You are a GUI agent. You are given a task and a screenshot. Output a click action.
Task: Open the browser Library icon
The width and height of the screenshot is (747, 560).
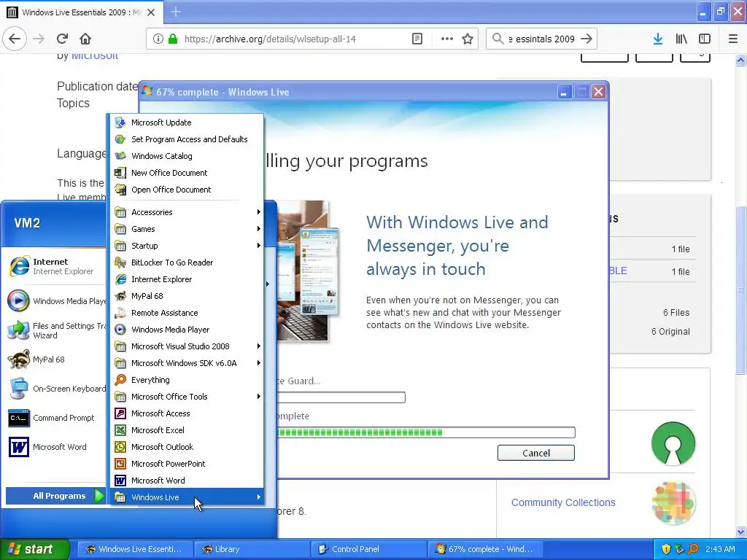pyautogui.click(x=681, y=39)
